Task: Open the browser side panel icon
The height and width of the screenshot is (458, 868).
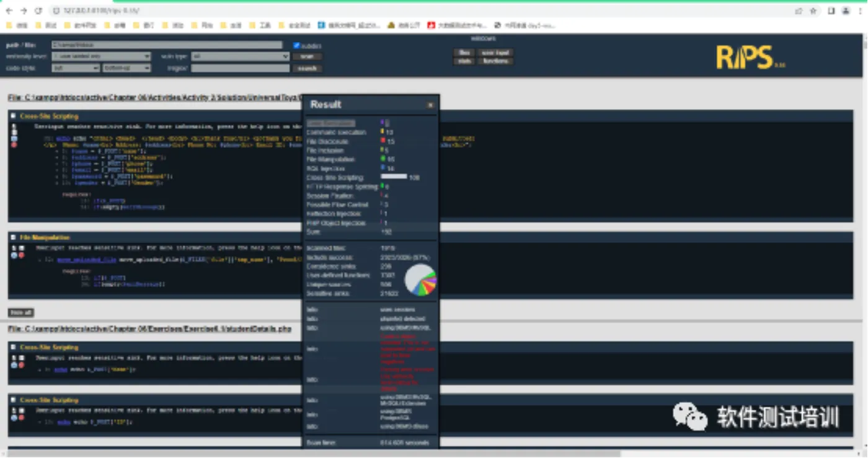Action: 831,11
